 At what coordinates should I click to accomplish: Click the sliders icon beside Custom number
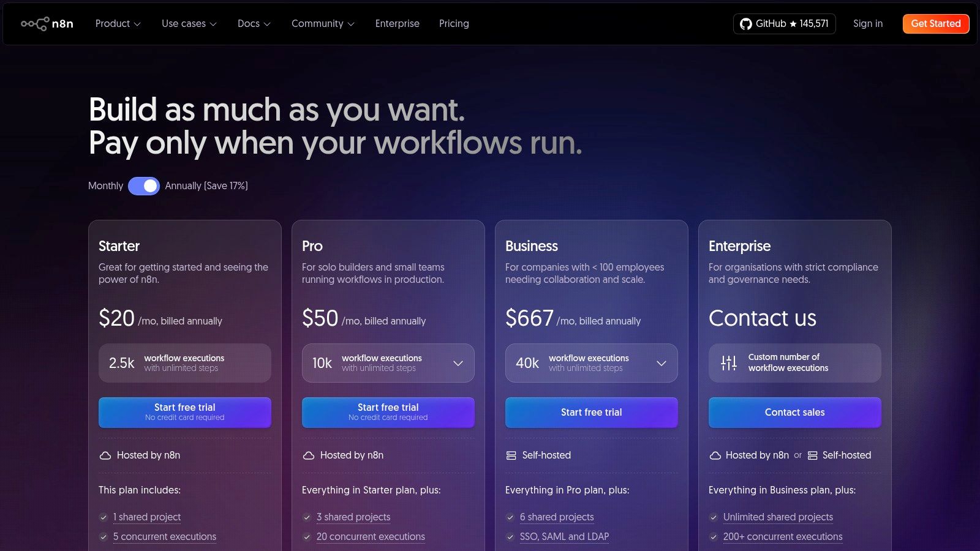click(729, 363)
